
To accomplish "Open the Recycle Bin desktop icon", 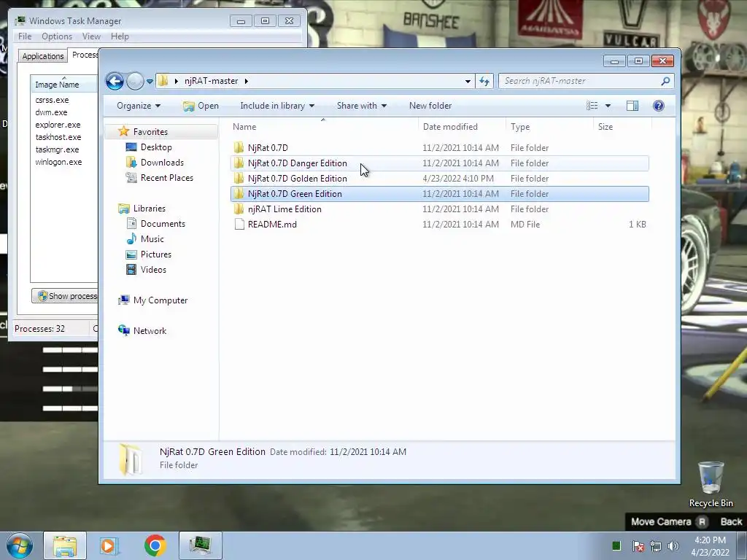I will pyautogui.click(x=711, y=484).
